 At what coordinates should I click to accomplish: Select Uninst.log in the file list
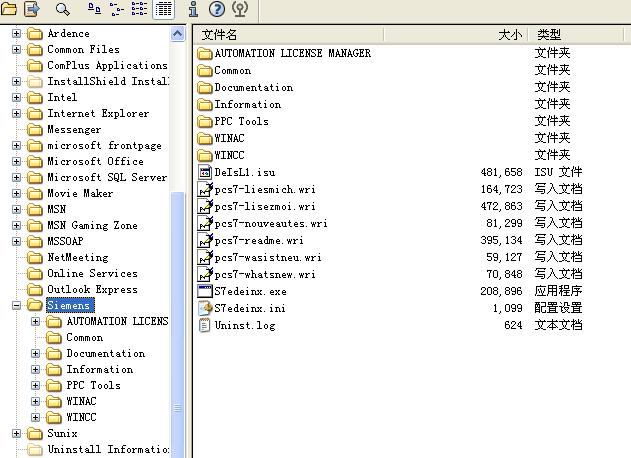tap(244, 325)
